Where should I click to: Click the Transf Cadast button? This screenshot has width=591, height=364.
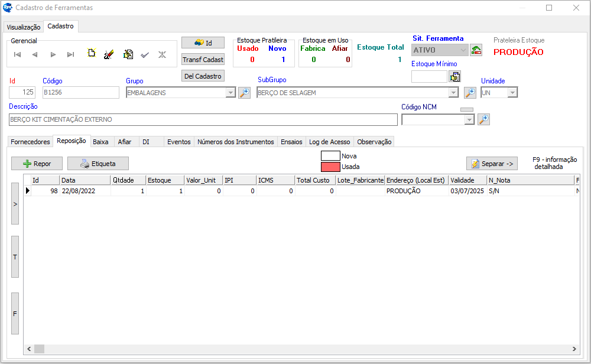click(203, 60)
